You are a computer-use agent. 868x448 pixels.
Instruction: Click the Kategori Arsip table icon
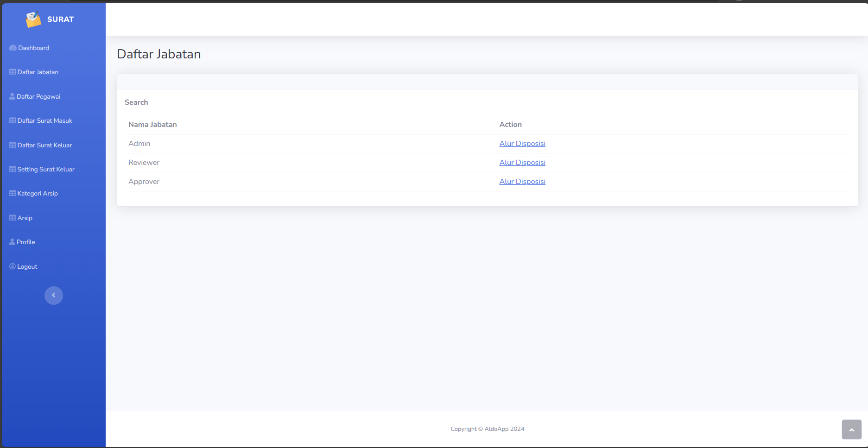[x=13, y=193]
